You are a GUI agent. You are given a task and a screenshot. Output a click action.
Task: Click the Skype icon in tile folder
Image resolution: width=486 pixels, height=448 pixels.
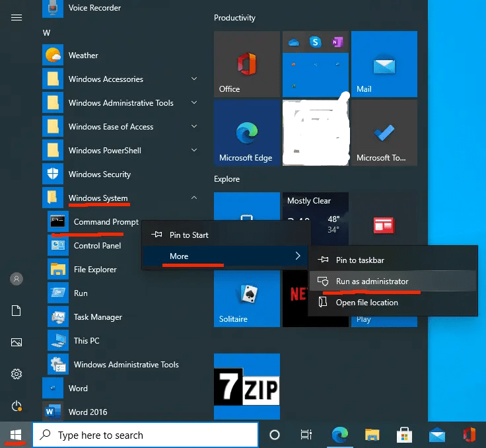pos(315,42)
